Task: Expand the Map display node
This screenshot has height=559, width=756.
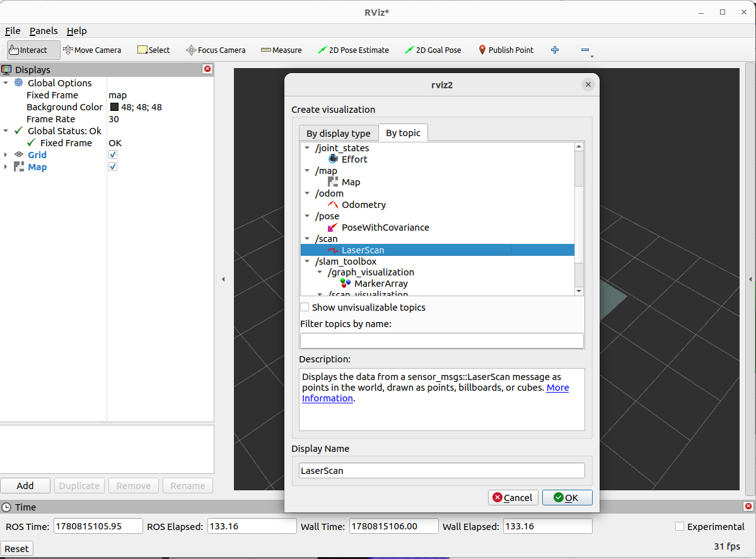Action: click(x=6, y=167)
